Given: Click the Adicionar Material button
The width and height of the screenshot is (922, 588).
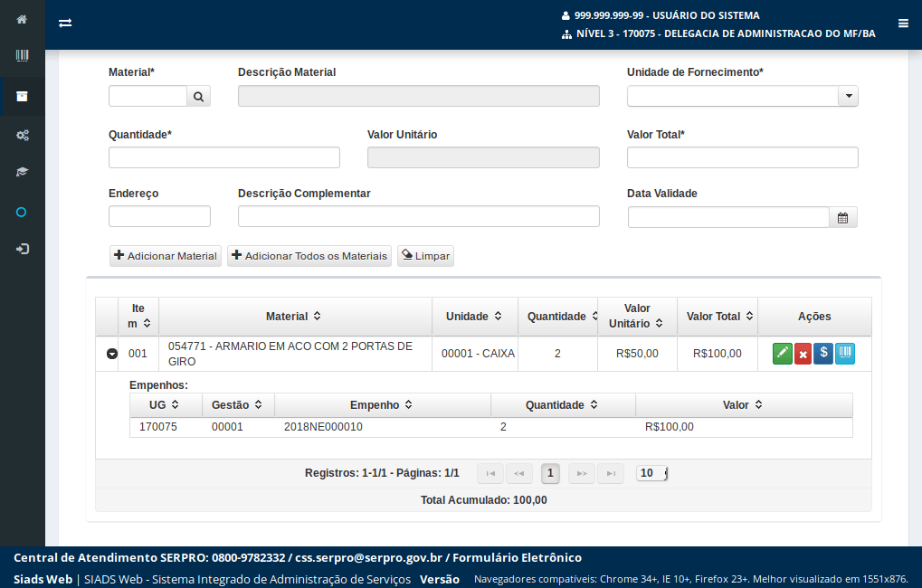Looking at the screenshot, I should point(166,256).
